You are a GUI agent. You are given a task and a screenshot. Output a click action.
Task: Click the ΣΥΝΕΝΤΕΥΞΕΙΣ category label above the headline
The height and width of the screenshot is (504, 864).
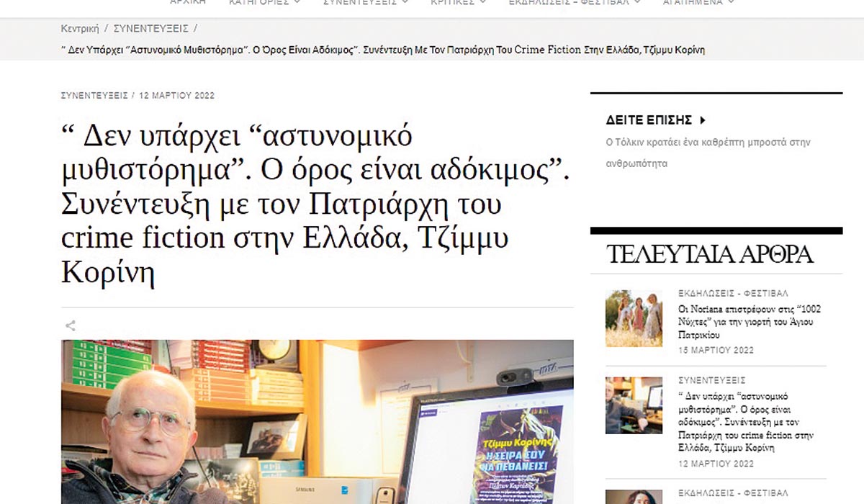click(94, 96)
